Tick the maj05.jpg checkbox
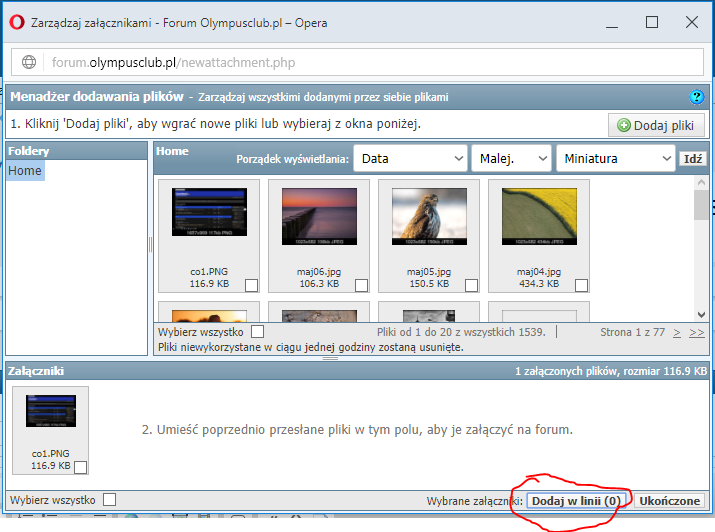Viewport: 715px width, 532px height. click(x=471, y=285)
